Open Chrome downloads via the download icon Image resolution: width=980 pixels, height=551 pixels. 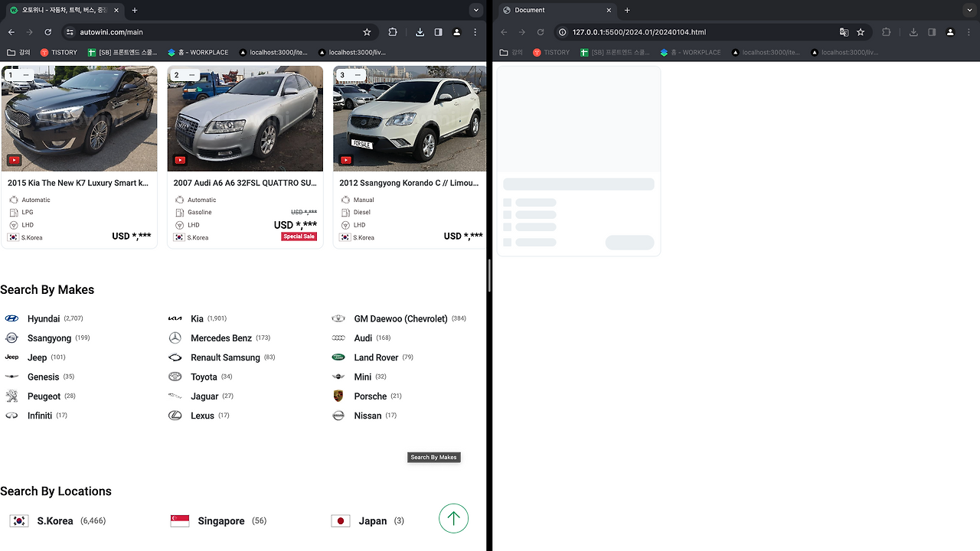[x=420, y=32]
